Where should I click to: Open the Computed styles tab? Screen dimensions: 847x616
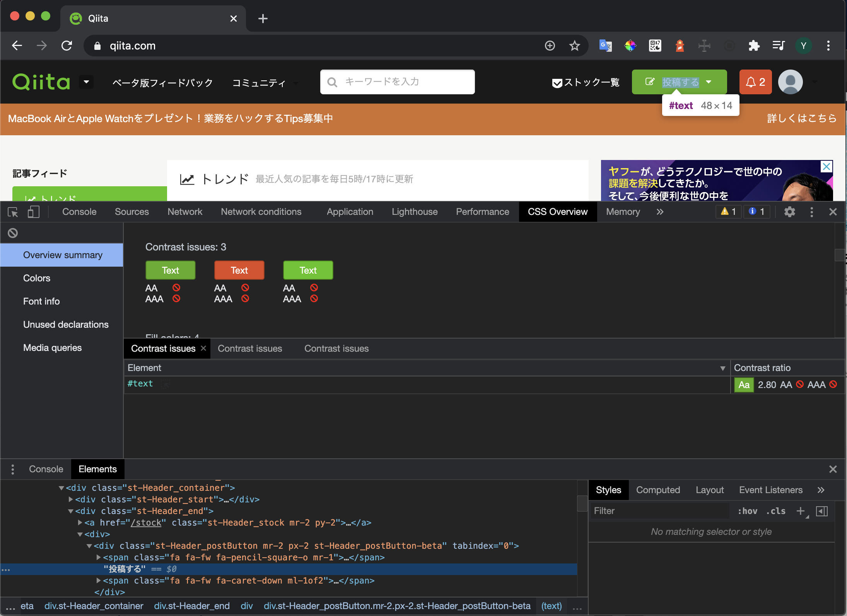pos(657,490)
